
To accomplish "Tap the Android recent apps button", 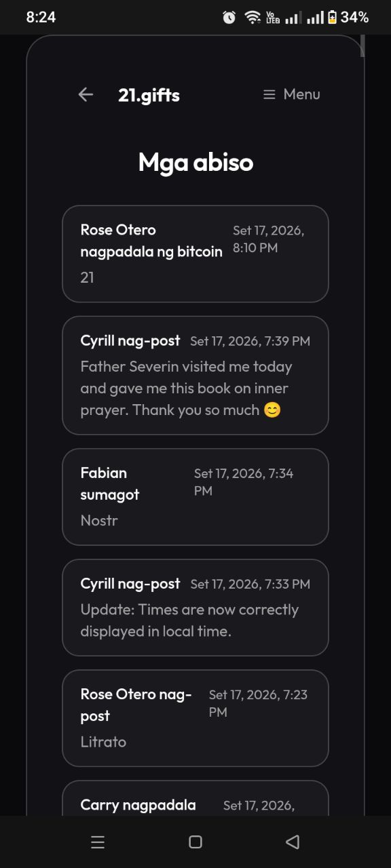I will [x=98, y=842].
